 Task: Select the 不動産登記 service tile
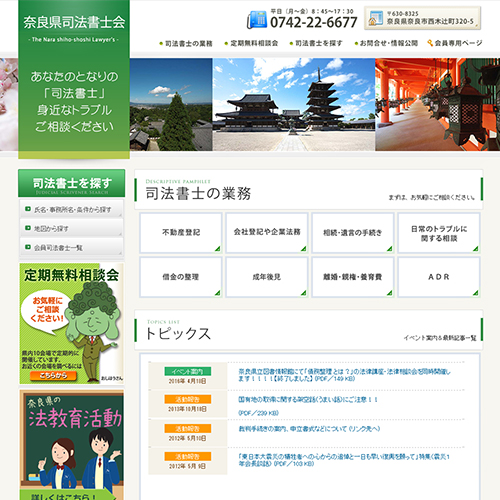tap(181, 232)
